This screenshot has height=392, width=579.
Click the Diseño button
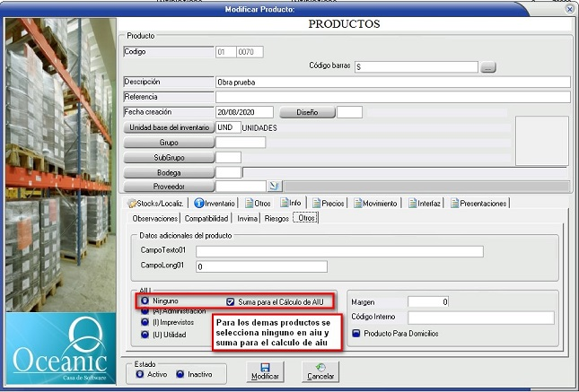(308, 112)
